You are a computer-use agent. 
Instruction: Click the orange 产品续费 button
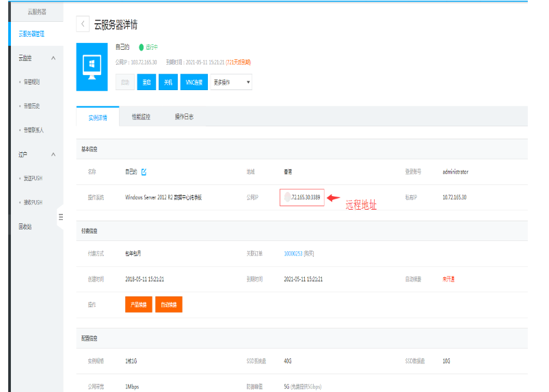[138, 305]
